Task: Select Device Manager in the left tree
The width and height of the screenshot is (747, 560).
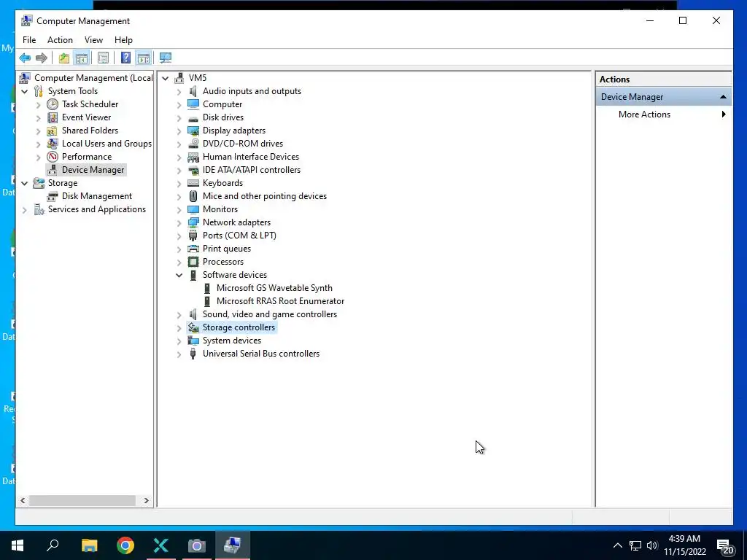Action: [x=93, y=170]
